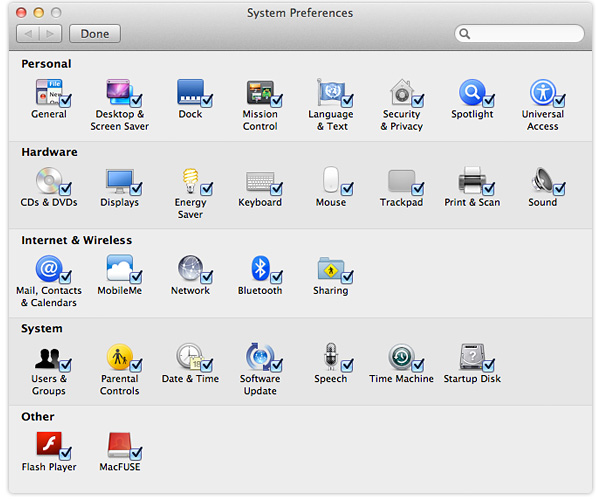Open the Date & Time clock icon
596x500 pixels.
[189, 357]
